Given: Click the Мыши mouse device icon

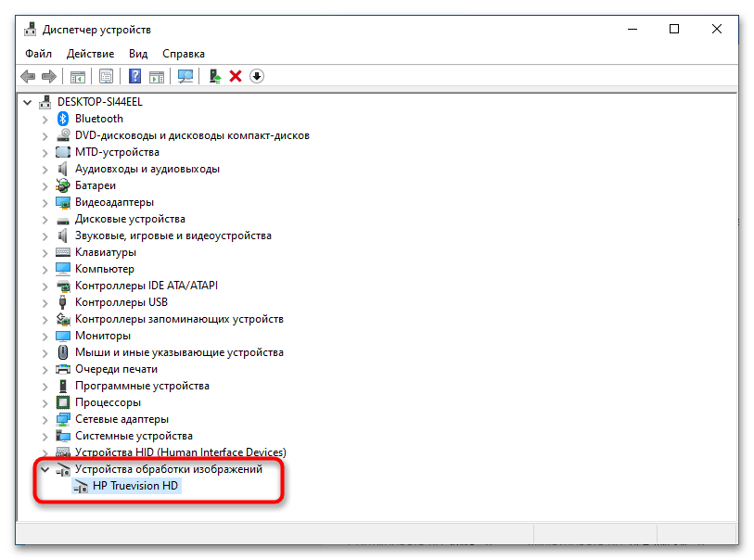Looking at the screenshot, I should pos(63,352).
